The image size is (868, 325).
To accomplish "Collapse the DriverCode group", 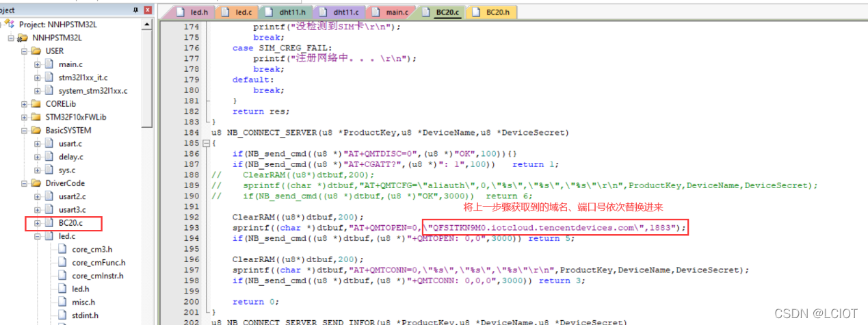I will pyautogui.click(x=25, y=183).
